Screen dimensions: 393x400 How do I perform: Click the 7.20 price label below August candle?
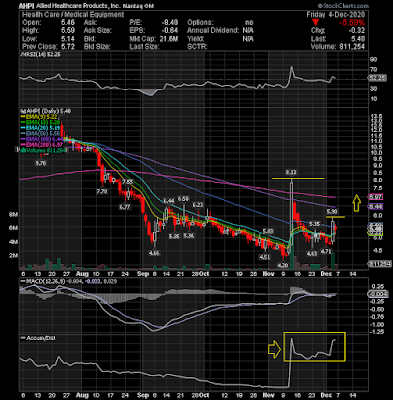(102, 192)
